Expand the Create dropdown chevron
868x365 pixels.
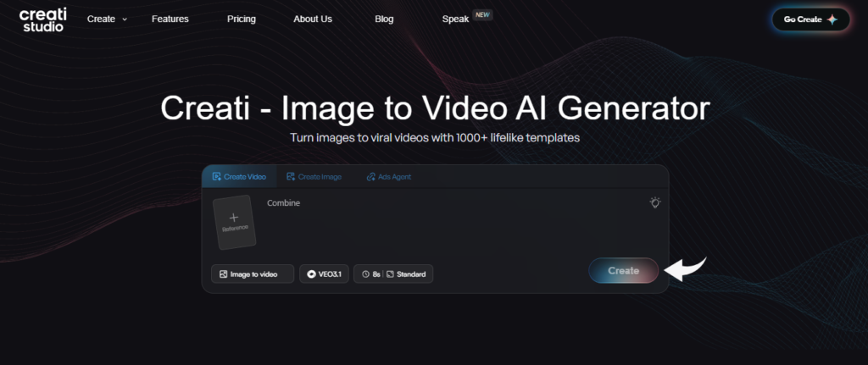coord(125,19)
